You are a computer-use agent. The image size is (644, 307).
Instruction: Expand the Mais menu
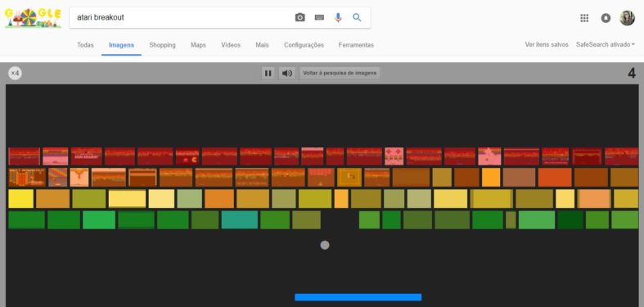[x=262, y=45]
